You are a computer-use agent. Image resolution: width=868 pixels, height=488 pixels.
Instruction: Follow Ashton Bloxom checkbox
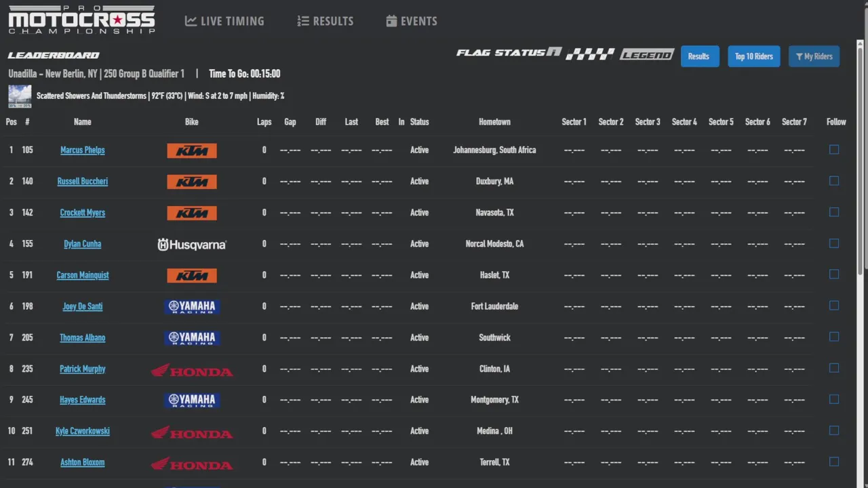[x=834, y=462]
